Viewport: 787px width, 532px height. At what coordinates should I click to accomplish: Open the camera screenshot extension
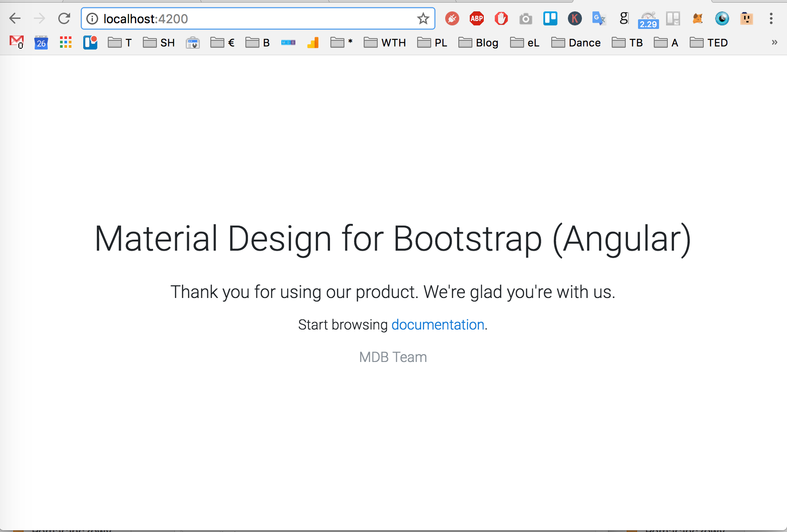(526, 18)
